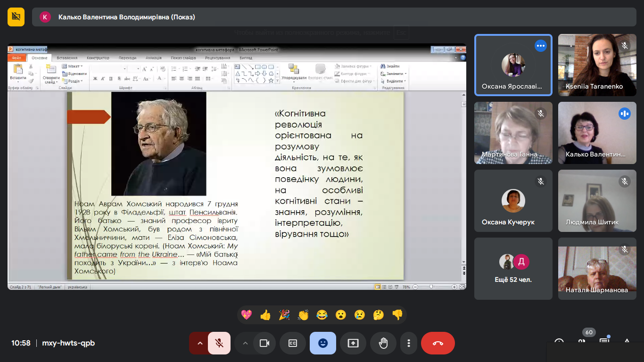The height and width of the screenshot is (362, 644).
Task: Start presenting your screen
Action: [x=353, y=343]
